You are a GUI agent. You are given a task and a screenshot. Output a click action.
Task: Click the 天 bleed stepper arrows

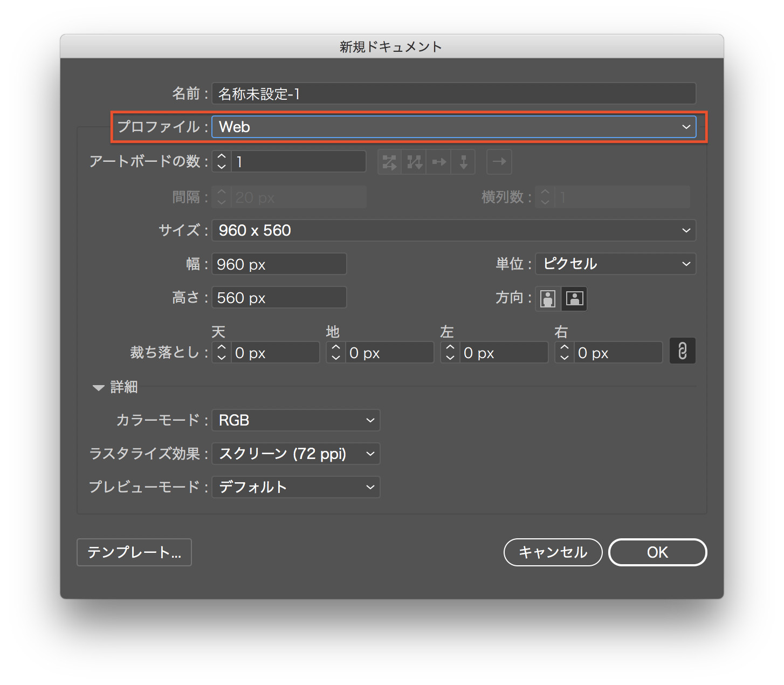pyautogui.click(x=222, y=352)
